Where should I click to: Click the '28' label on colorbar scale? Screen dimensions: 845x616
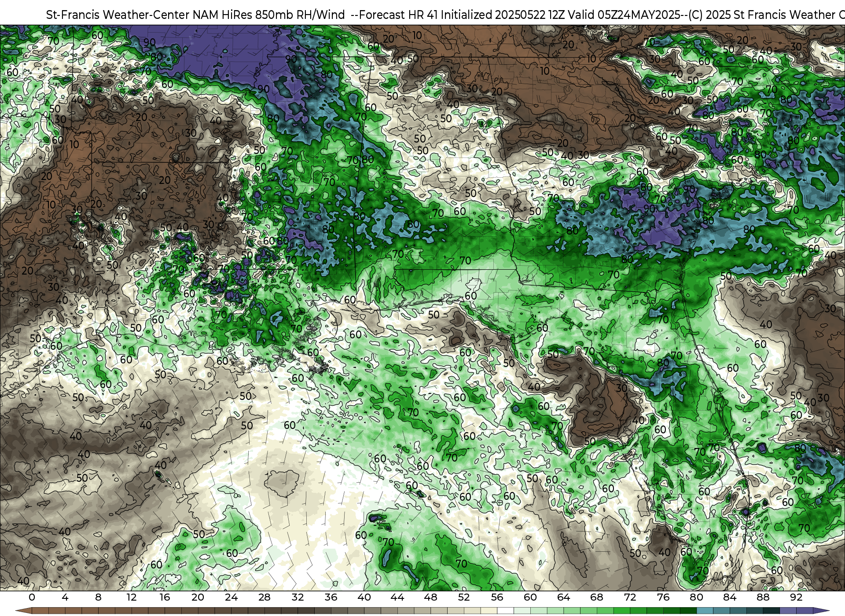click(265, 597)
